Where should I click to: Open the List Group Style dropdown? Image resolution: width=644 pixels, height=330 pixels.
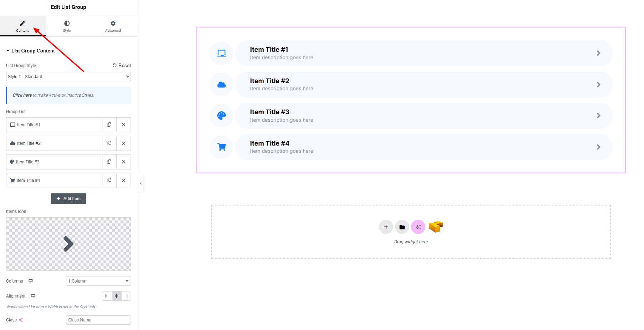tap(69, 77)
